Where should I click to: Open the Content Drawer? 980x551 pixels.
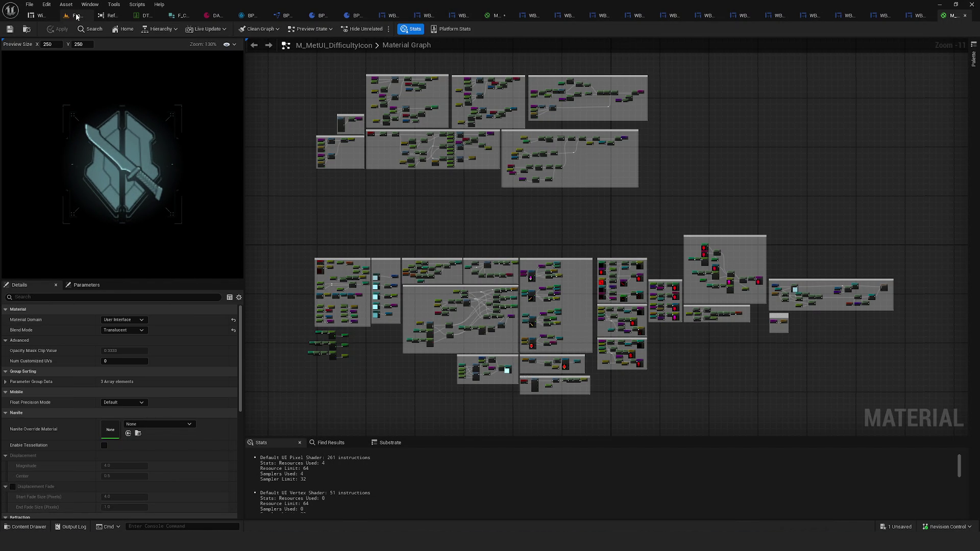[x=25, y=527]
